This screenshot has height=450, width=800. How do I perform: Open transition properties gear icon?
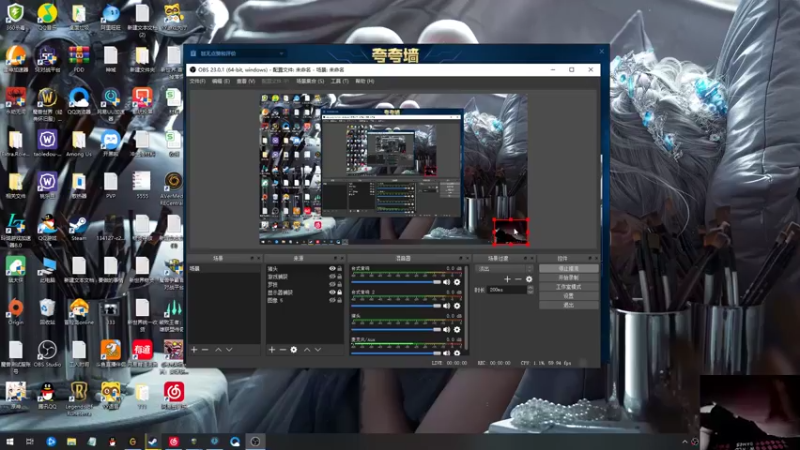[x=529, y=279]
